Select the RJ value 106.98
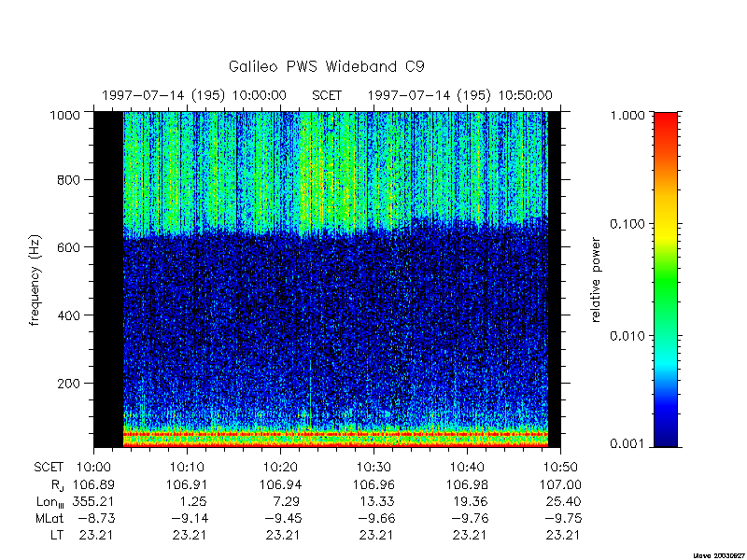This screenshot has height=560, width=747. pyautogui.click(x=467, y=484)
